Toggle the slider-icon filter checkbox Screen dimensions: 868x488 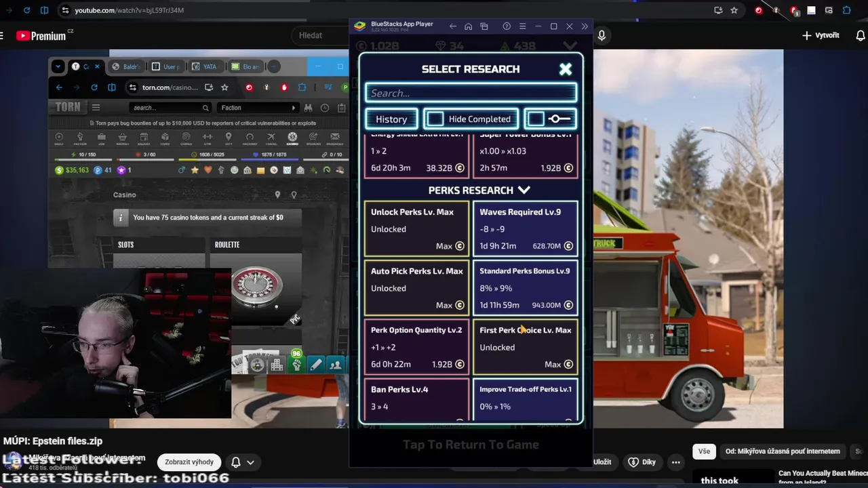[535, 119]
